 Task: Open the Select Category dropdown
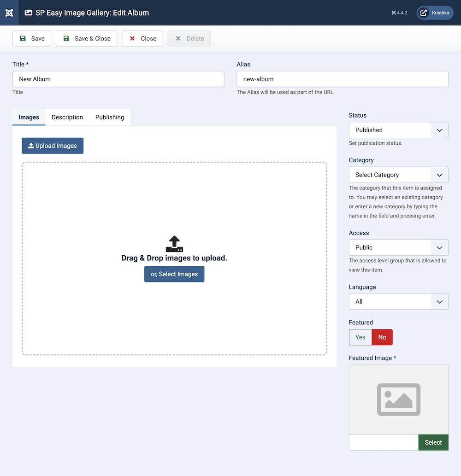coord(398,175)
